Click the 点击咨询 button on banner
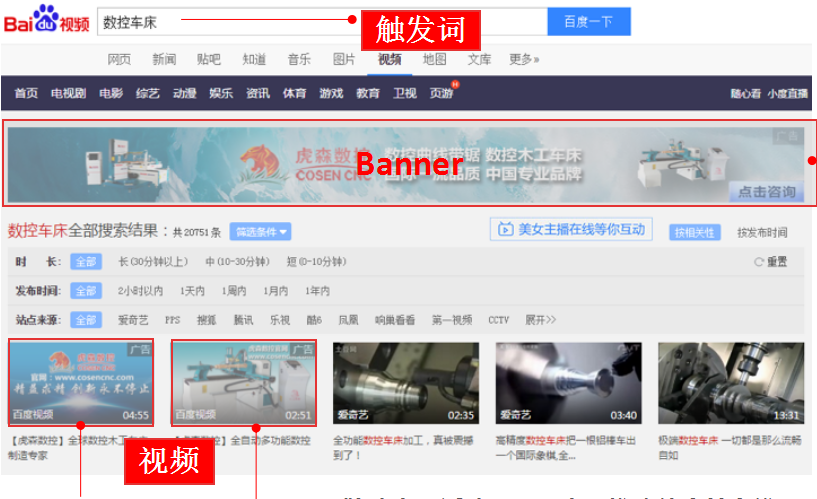 point(767,191)
